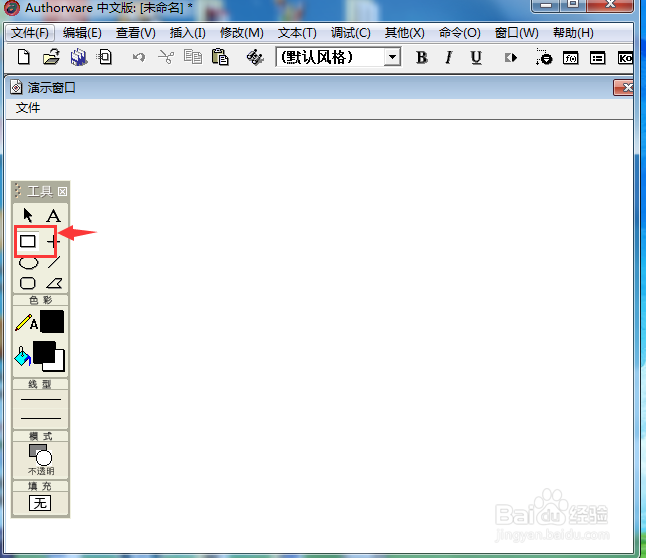
Task: Open the 其他(X) menu
Action: pos(404,33)
